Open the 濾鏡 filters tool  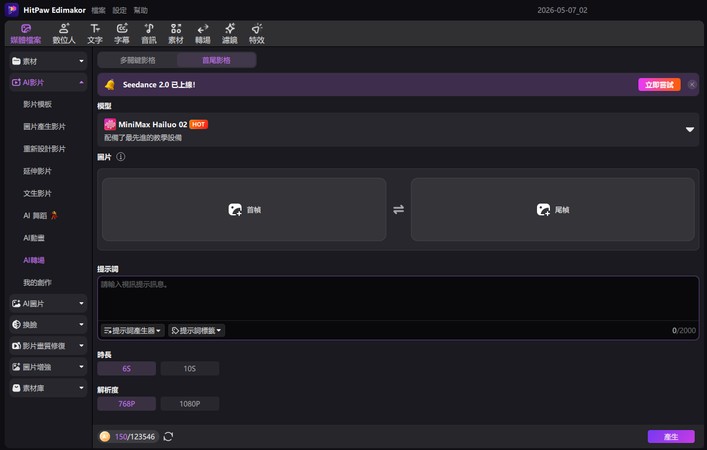coord(230,34)
